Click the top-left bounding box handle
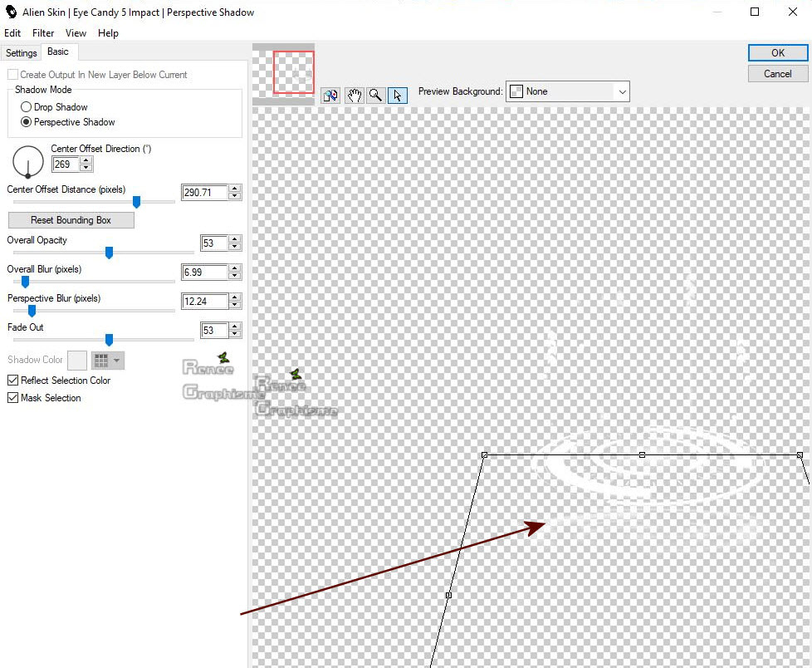812x668 pixels. [x=484, y=454]
